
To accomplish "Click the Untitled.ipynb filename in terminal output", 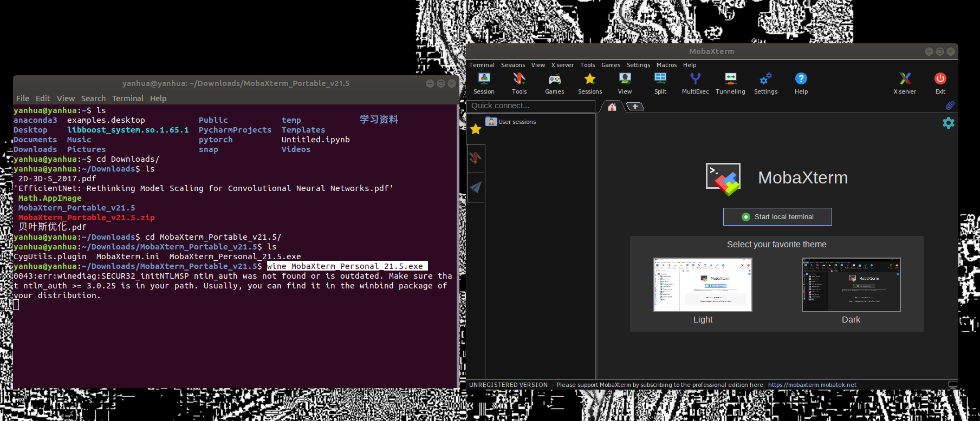I will (x=315, y=140).
